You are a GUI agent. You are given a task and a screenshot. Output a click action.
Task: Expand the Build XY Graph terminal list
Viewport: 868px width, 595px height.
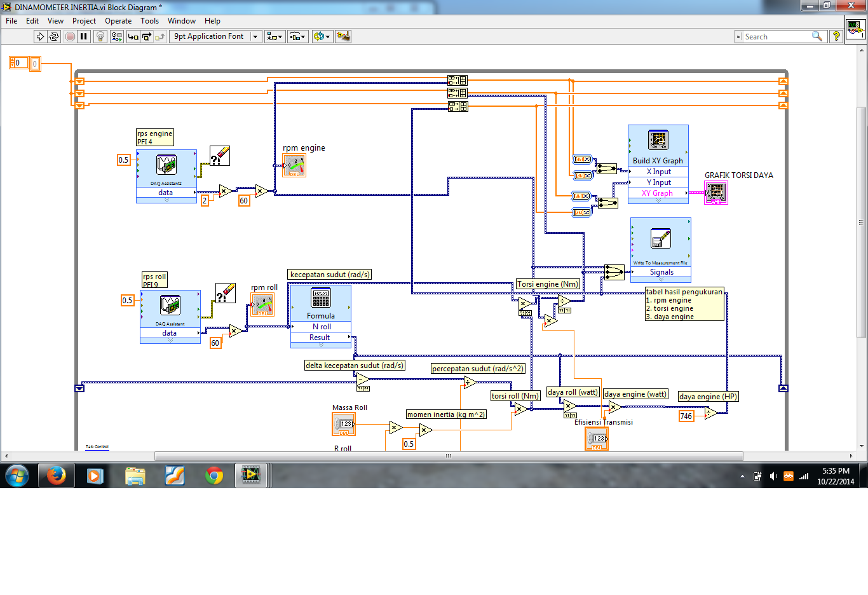(658, 201)
